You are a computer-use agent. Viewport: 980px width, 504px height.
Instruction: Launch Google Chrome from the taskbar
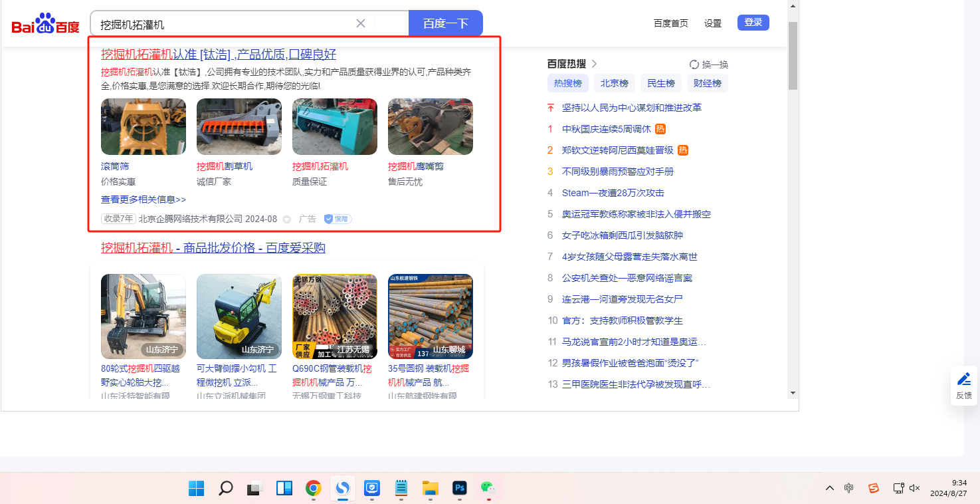click(x=314, y=488)
